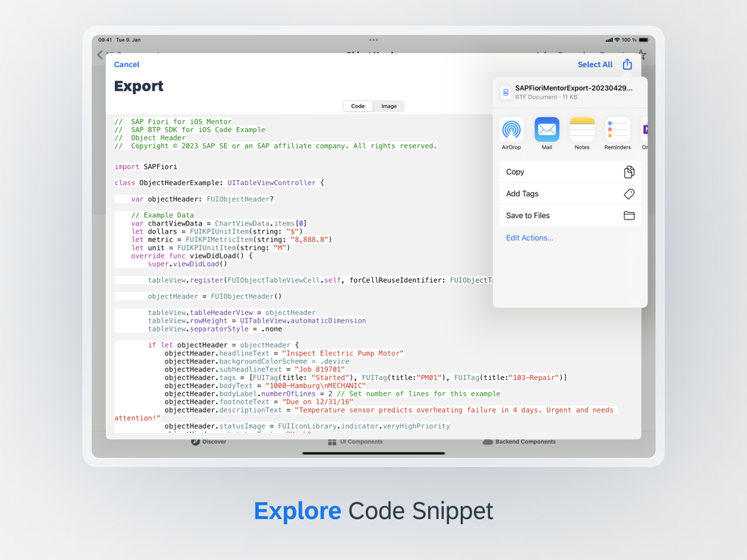Click the 'override func viewDidLoad()' line
The image size is (747, 560).
click(x=191, y=255)
